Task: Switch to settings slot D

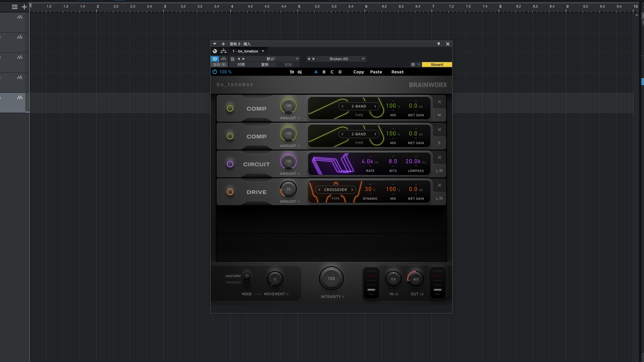Action: (x=340, y=72)
